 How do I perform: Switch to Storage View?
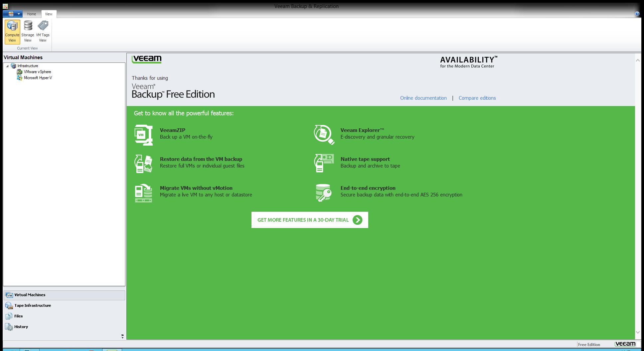tap(28, 32)
